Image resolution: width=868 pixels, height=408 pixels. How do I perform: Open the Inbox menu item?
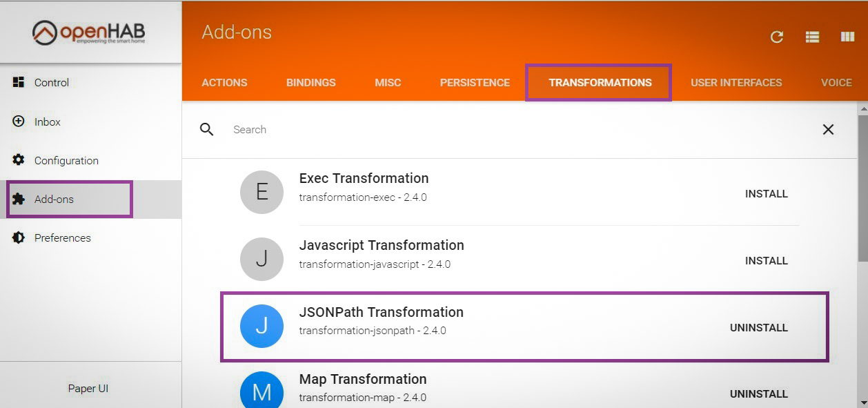[90, 122]
